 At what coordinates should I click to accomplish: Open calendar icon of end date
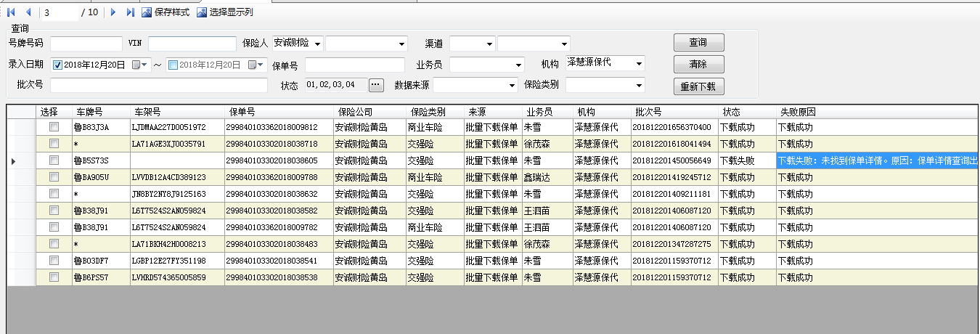[x=256, y=65]
